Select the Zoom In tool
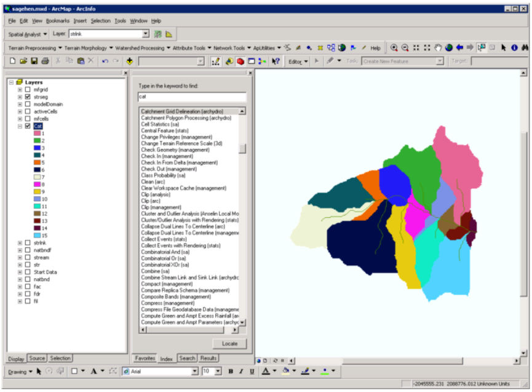 (394, 48)
